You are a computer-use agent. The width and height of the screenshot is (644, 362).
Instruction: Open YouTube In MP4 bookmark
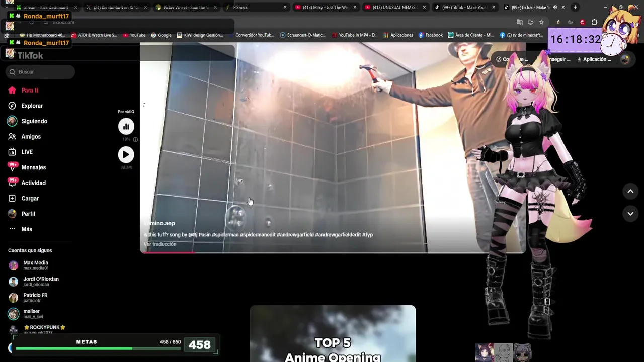pyautogui.click(x=355, y=35)
